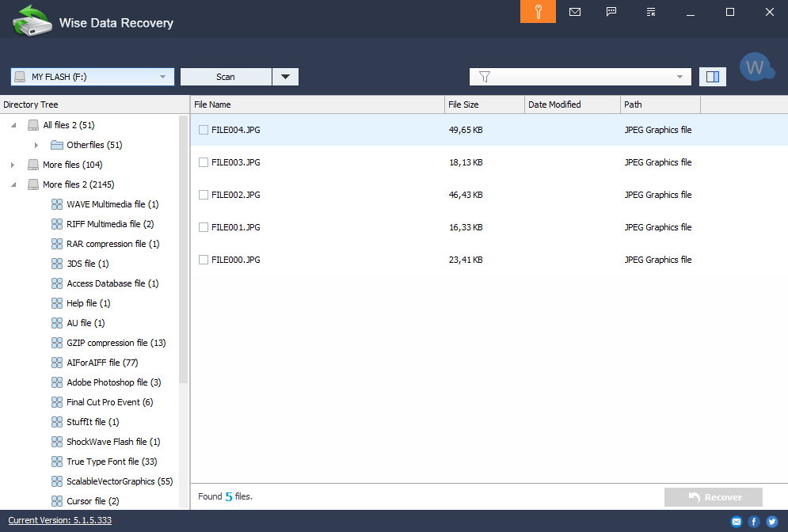Viewport: 788px width, 532px height.
Task: Click the orange key registration icon
Action: point(538,12)
